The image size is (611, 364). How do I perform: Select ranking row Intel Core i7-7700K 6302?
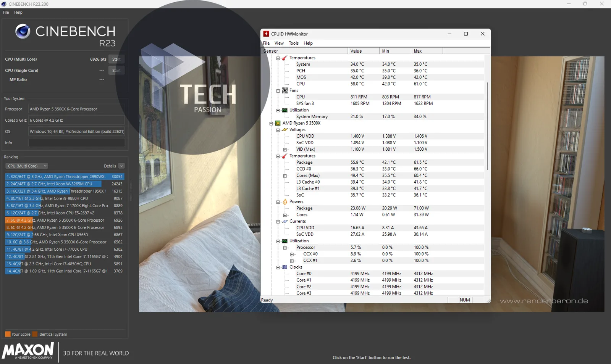(x=65, y=249)
